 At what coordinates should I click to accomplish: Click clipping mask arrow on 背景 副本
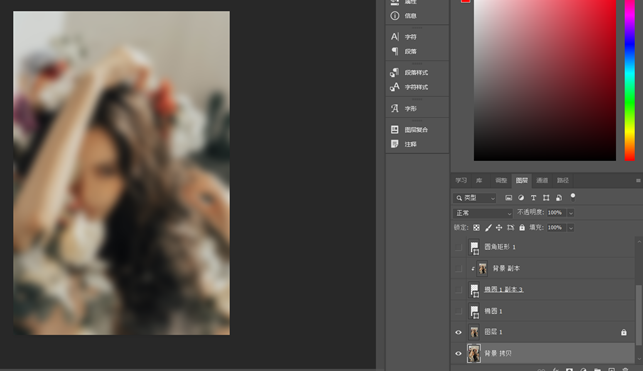(473, 269)
